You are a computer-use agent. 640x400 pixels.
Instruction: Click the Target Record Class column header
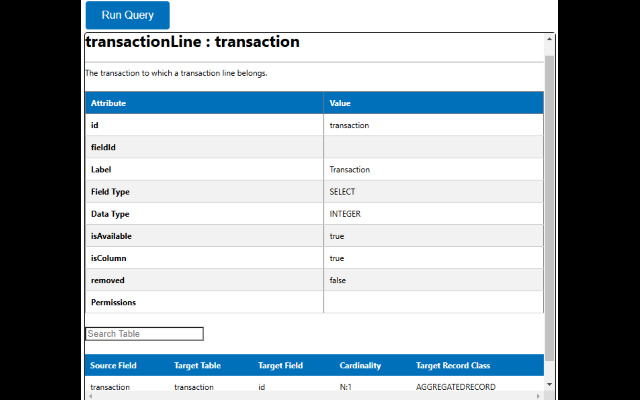click(x=453, y=365)
